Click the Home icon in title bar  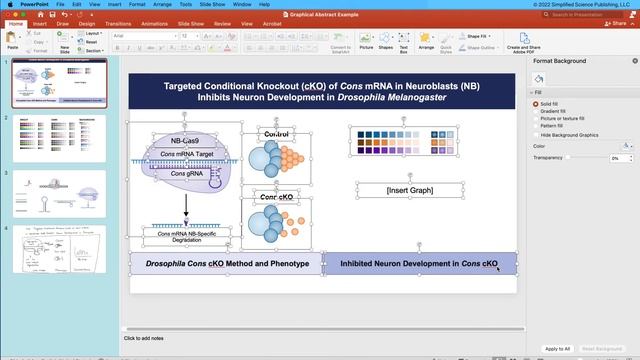coord(40,14)
